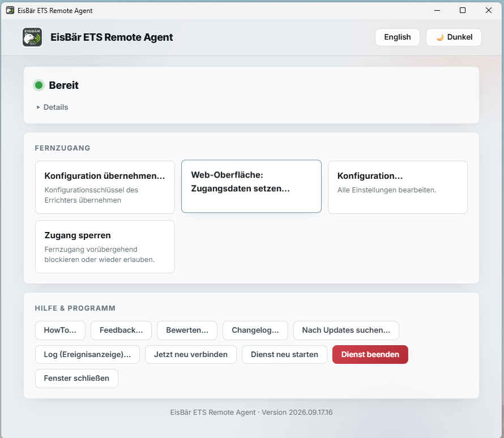
Task: Click the EisBär app logo in header
Action: (x=32, y=37)
